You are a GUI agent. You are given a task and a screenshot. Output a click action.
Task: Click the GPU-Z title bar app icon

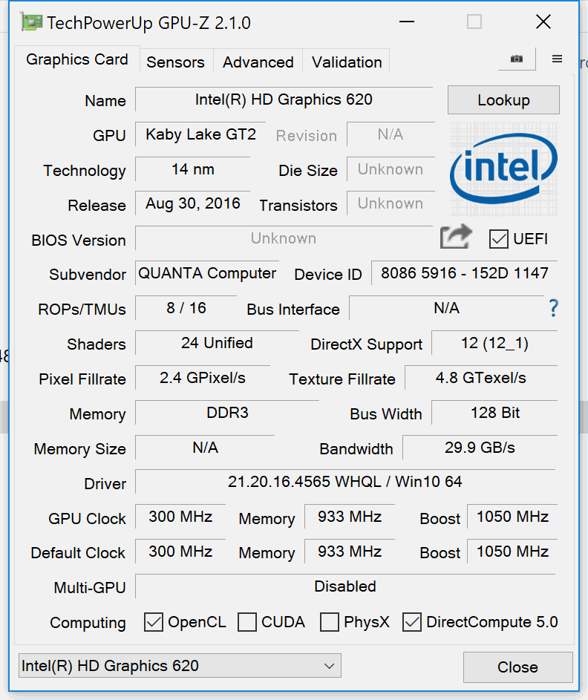[32, 22]
